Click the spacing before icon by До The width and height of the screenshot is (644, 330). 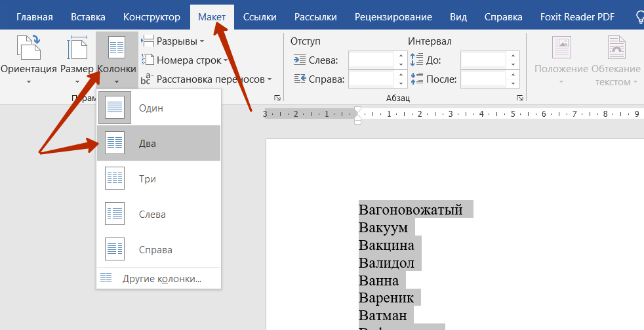pyautogui.click(x=416, y=60)
